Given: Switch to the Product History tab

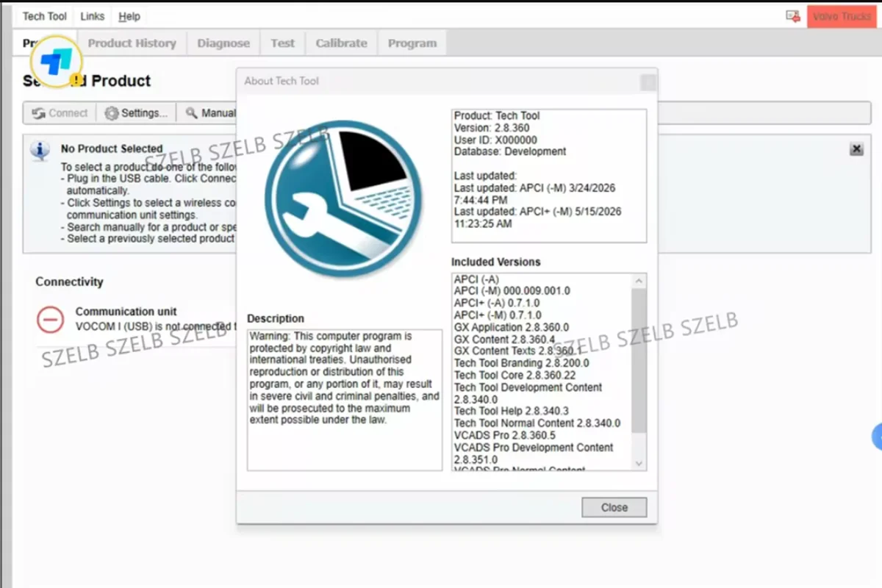Looking at the screenshot, I should coord(132,43).
